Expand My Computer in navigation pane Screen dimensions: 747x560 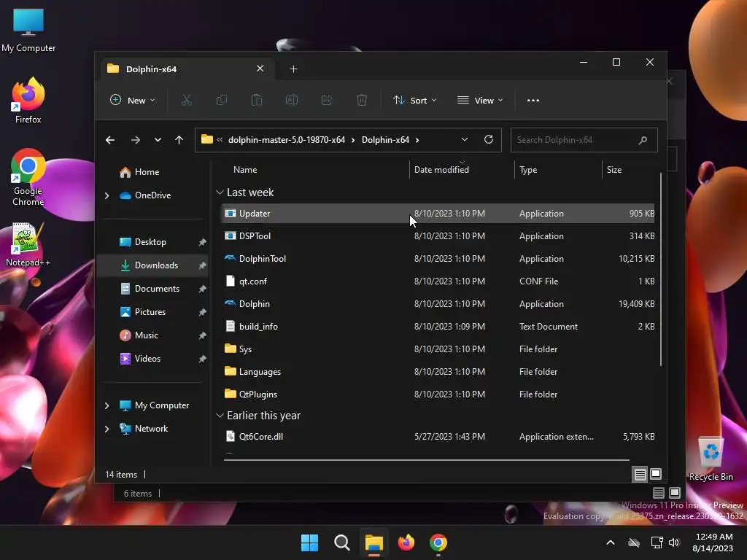(107, 405)
